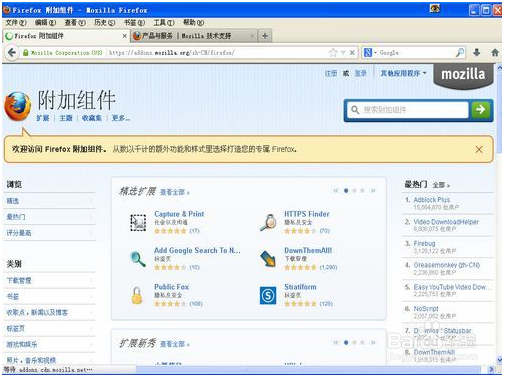Open the 文件 menu
Viewport: 505px width, 375px height.
(16, 23)
